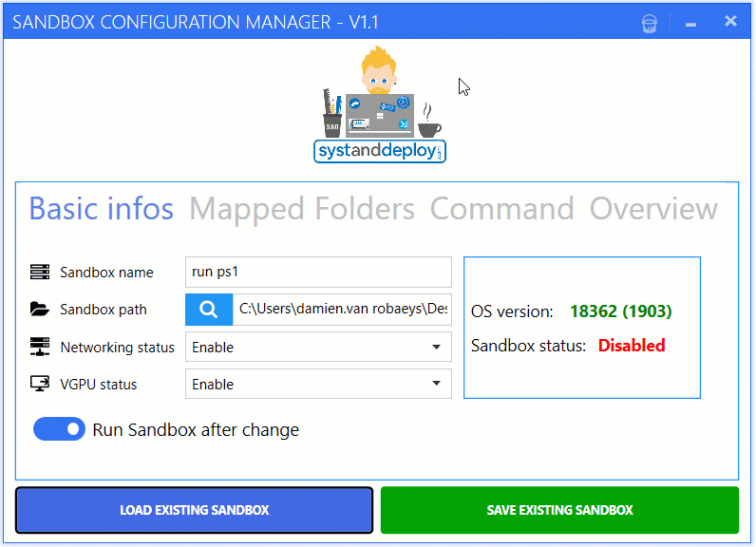Expand the VGPU status dropdown arrow
The height and width of the screenshot is (547, 756).
click(x=436, y=385)
